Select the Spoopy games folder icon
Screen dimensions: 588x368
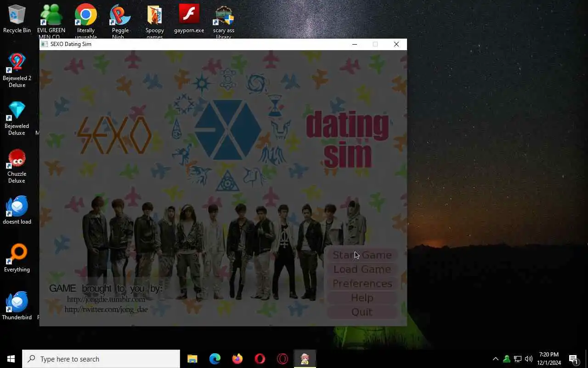155,22
